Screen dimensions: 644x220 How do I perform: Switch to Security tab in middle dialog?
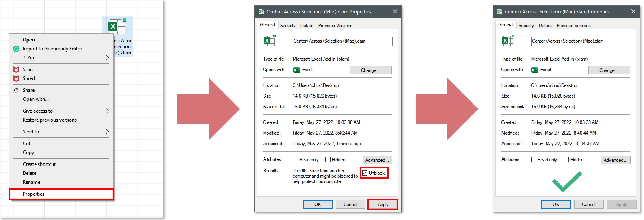(x=288, y=26)
